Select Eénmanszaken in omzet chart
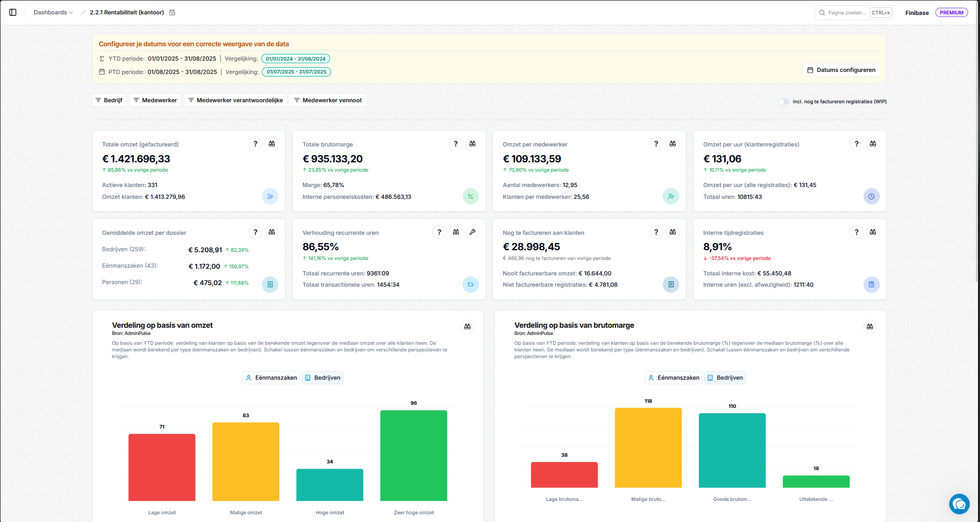Viewport: 980px width, 522px height. 271,378
